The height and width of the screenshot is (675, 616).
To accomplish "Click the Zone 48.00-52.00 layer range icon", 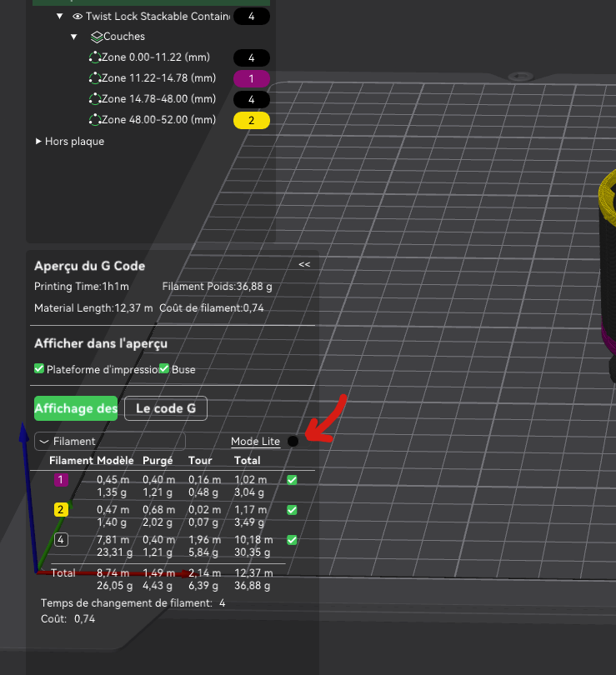I will click(95, 120).
